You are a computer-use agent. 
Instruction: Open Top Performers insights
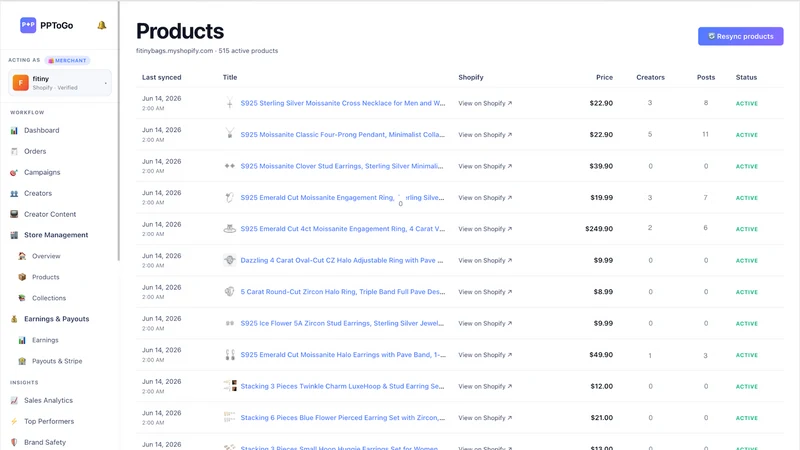pyautogui.click(x=49, y=421)
